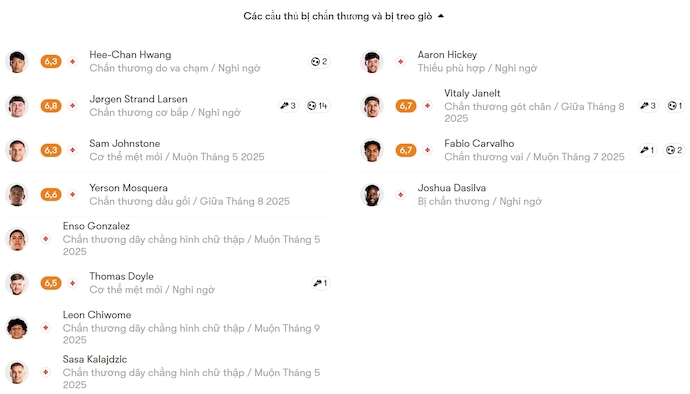Click the injury cross icon beside Enso Gonzalez
The width and height of the screenshot is (690, 394).
45,239
